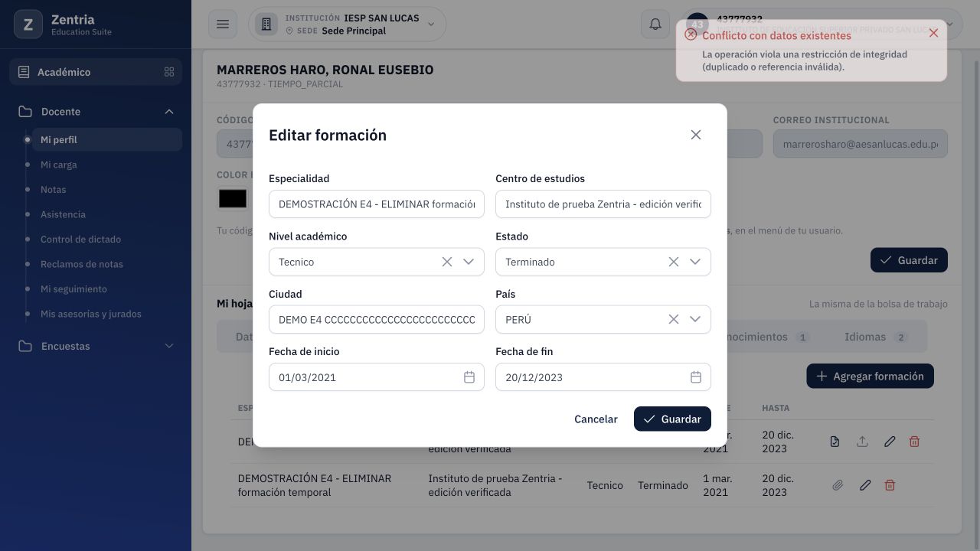Image resolution: width=980 pixels, height=551 pixels.
Task: Open the Académico module switcher grid
Action: coord(169,72)
